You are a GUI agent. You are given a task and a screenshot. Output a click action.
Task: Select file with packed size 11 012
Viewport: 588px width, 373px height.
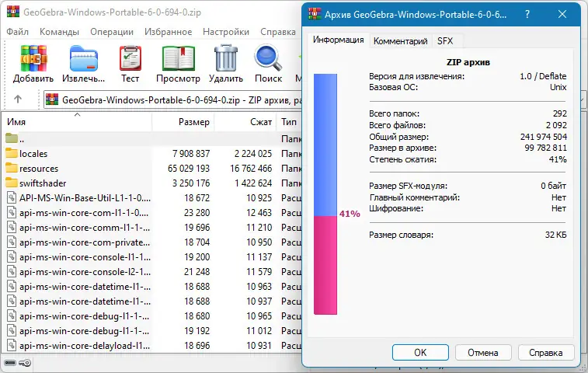coord(152,330)
